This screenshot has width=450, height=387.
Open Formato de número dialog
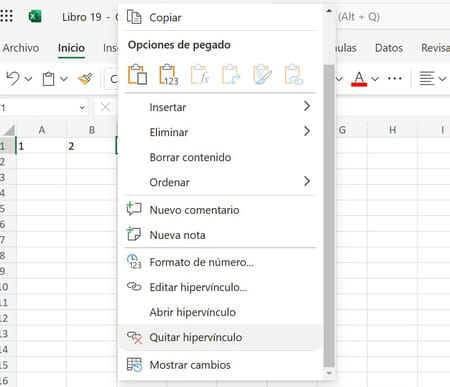tap(220, 262)
